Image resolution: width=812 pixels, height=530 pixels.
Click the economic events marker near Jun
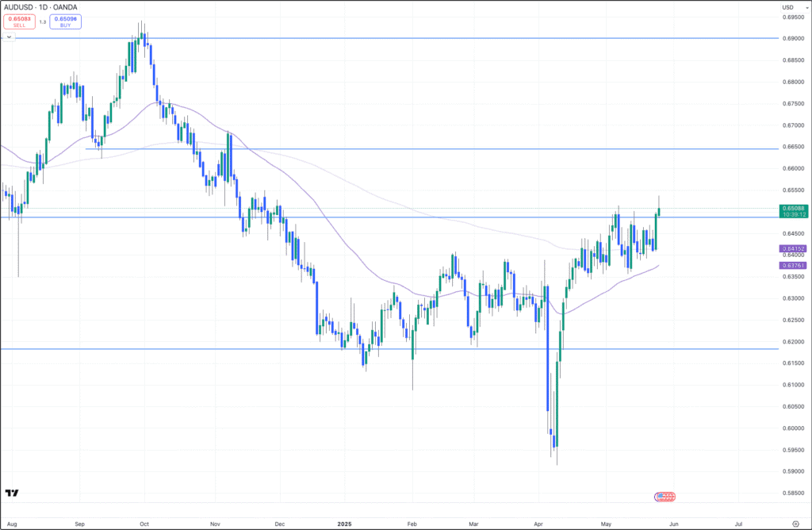pyautogui.click(x=664, y=497)
